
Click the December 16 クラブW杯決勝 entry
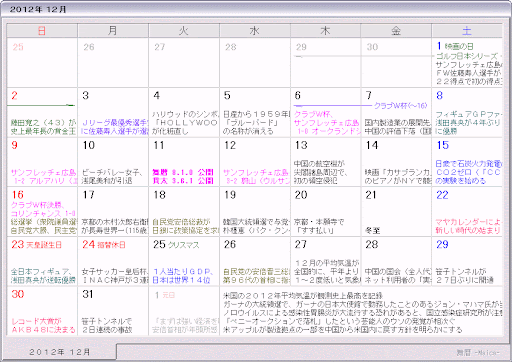click(x=43, y=209)
